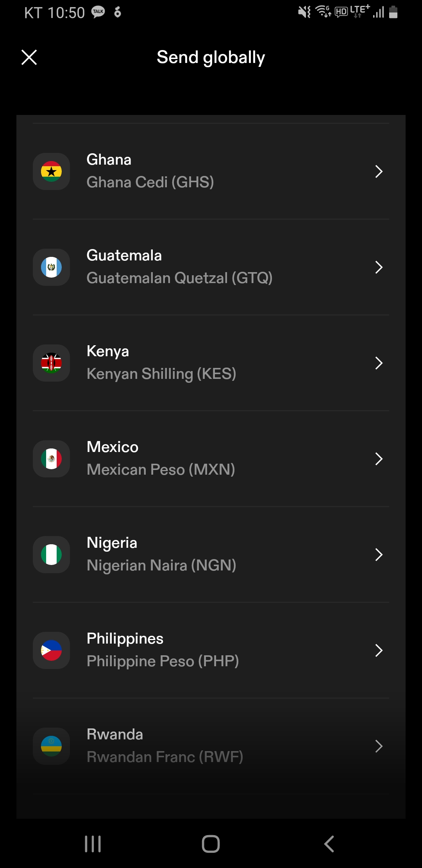Tap the Mexico flag icon
This screenshot has width=422, height=868.
51,459
